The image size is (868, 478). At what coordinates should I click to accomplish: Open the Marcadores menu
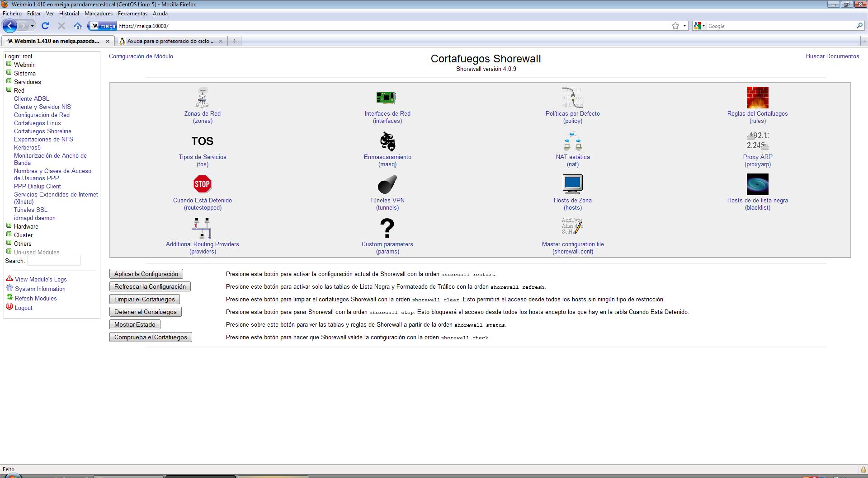click(98, 14)
